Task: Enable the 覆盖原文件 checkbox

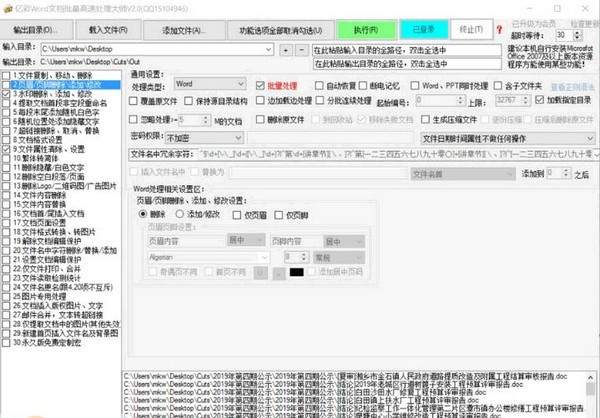Action: (135, 103)
